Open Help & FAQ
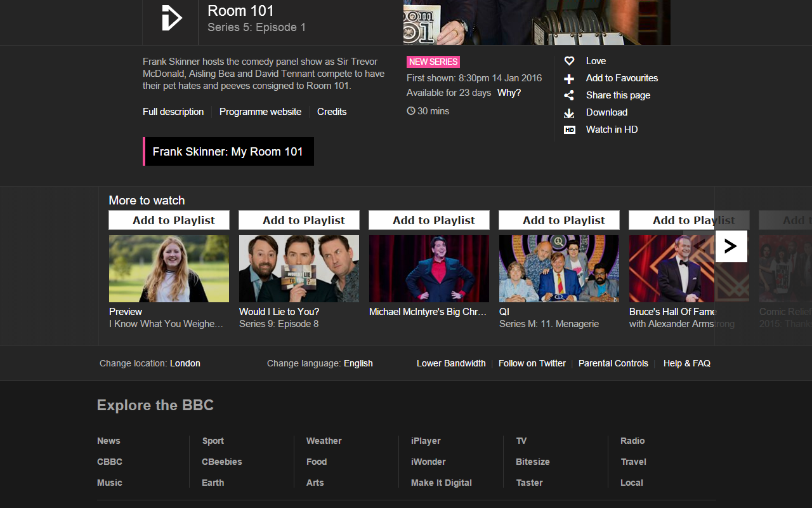Viewport: 812px width, 508px height. click(x=687, y=363)
